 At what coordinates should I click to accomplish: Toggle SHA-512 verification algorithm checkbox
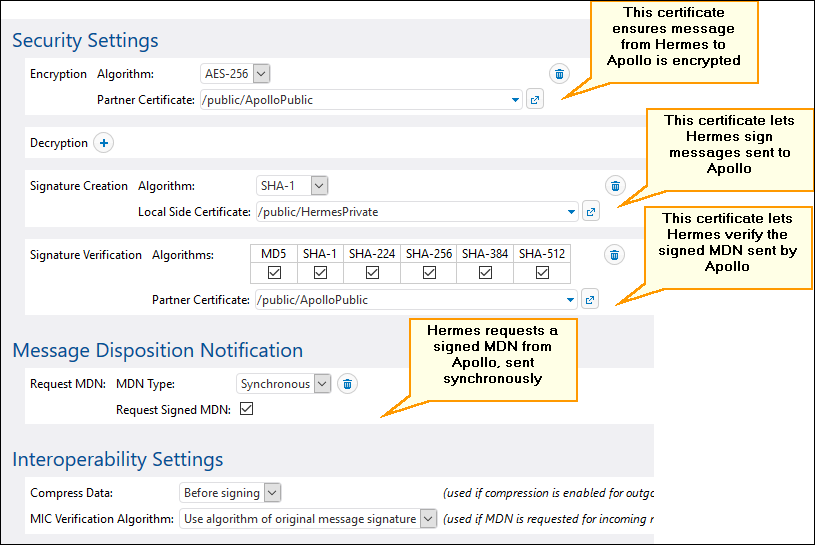pos(542,273)
